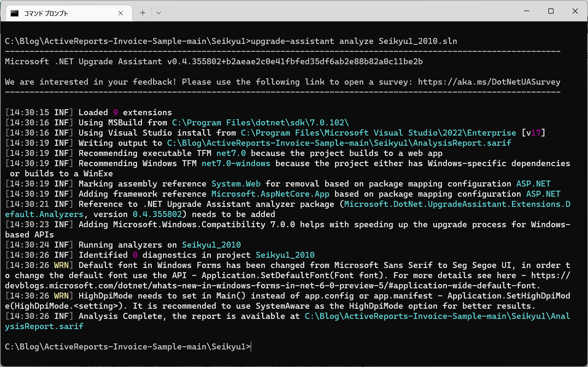Click the magenta 9 extensions count
588x367 pixels.
(116, 112)
